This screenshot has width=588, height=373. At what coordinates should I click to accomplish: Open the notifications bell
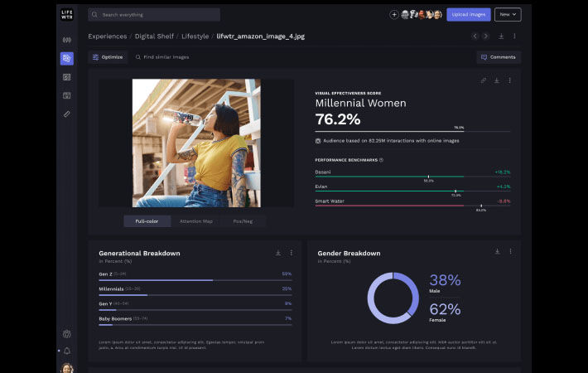coord(67,351)
